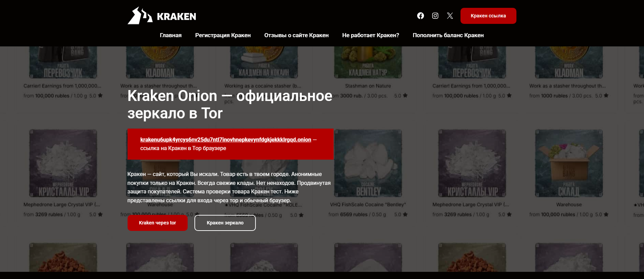
Task: Open the 'Регистрация Кракен' menu item
Action: (223, 35)
